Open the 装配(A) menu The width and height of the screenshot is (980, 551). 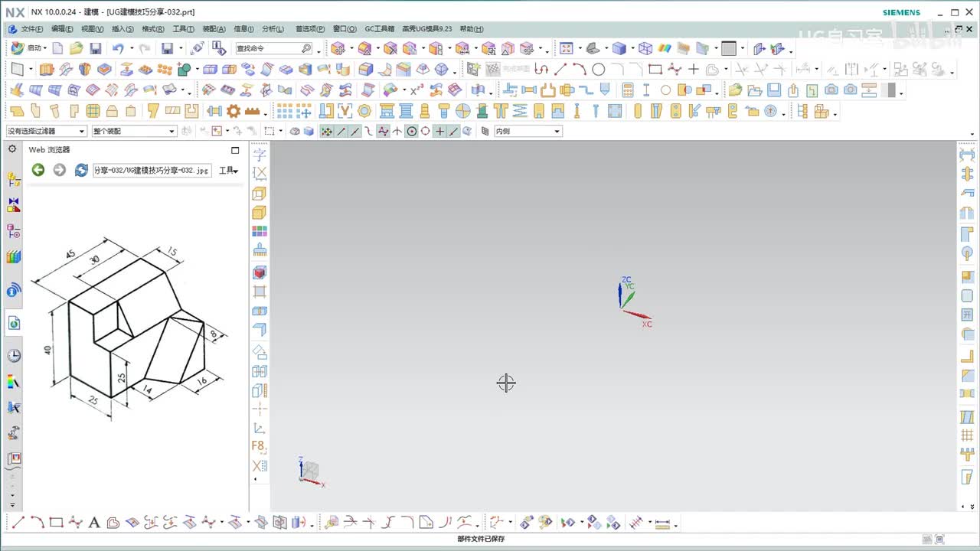[214, 29]
